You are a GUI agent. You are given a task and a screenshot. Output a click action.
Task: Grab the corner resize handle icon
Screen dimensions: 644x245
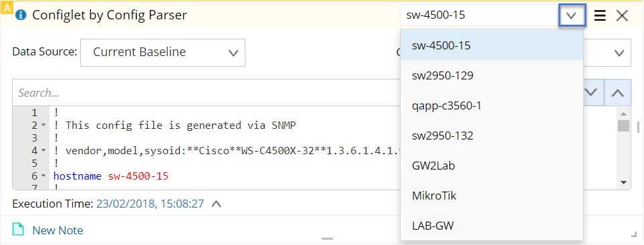click(x=633, y=234)
